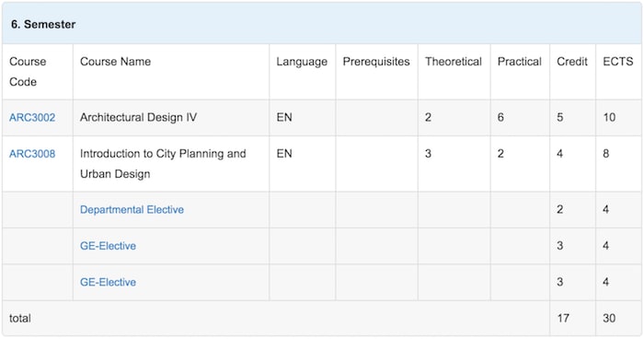Open the first GE-Elective link
644x339 pixels.
click(x=108, y=246)
